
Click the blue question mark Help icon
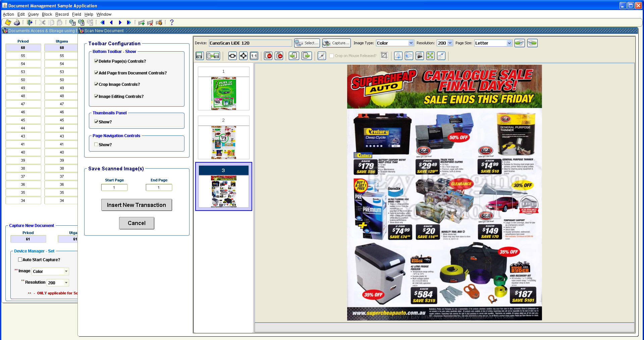172,22
